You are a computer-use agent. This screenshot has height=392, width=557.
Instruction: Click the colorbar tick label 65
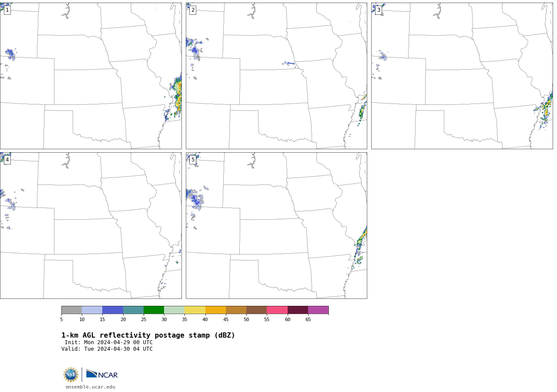pos(308,320)
